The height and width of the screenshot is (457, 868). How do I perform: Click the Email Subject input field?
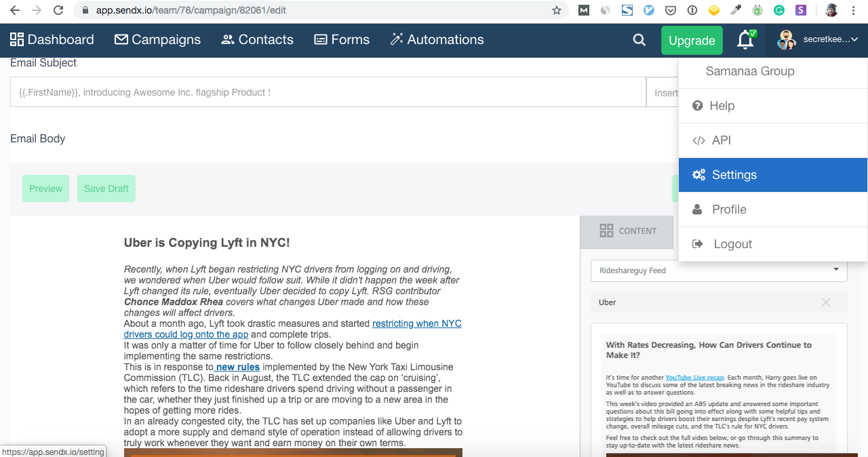[x=328, y=92]
